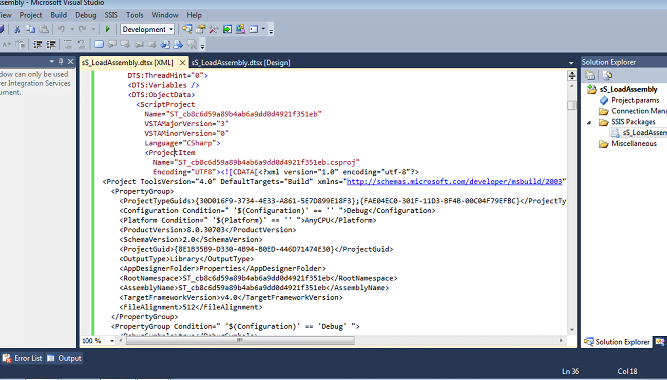This screenshot has width=667, height=380.
Task: Open Toolbox wrench-and-hammer icon
Action: click(214, 29)
